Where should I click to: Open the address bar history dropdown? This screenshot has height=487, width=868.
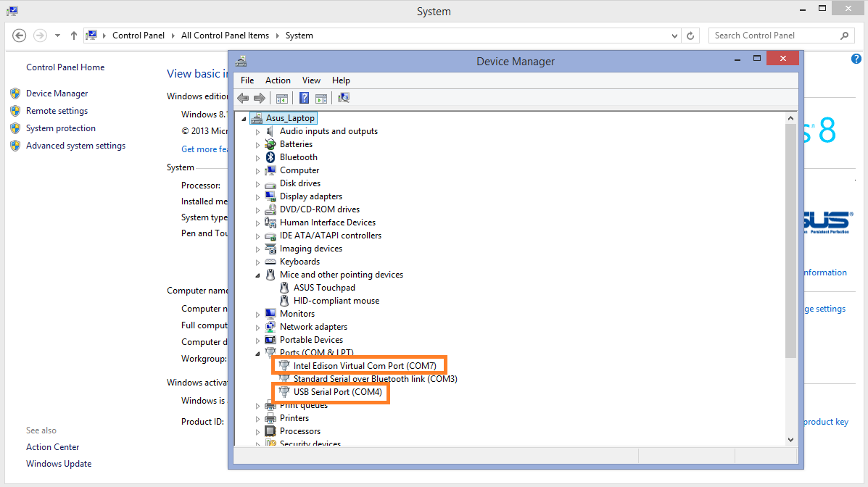[x=674, y=36]
